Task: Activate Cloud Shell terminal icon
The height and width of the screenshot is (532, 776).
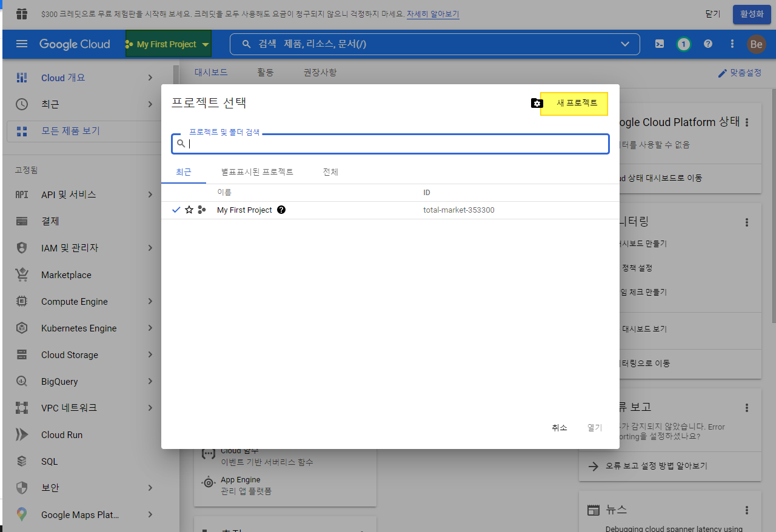Action: pos(660,44)
